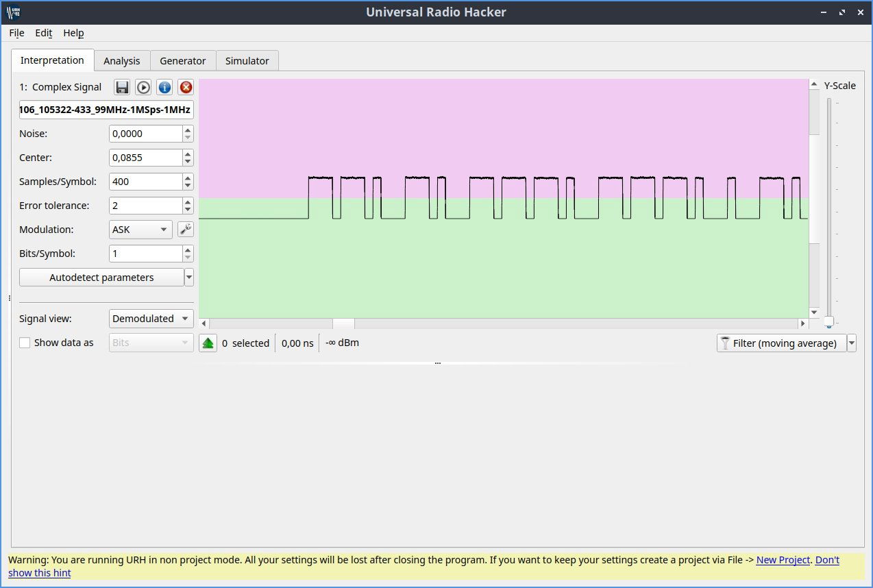Screen dimensions: 873x588
Task: Open the Edit menu
Action: click(44, 33)
